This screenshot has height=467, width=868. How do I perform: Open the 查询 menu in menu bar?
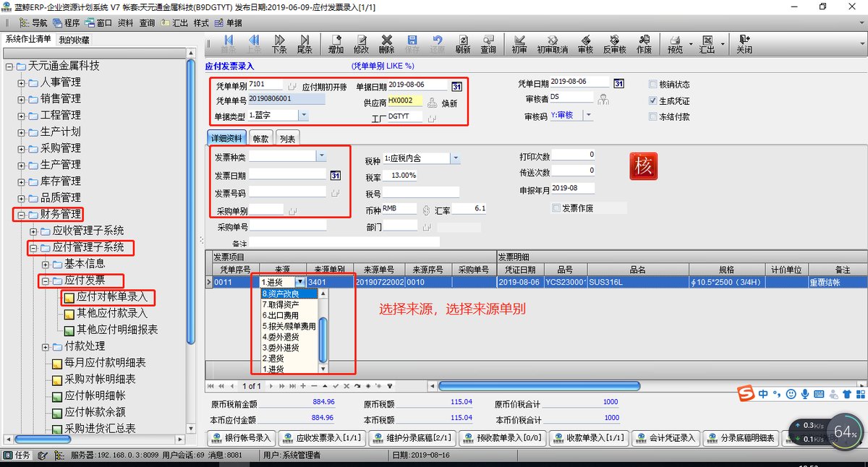coord(147,22)
